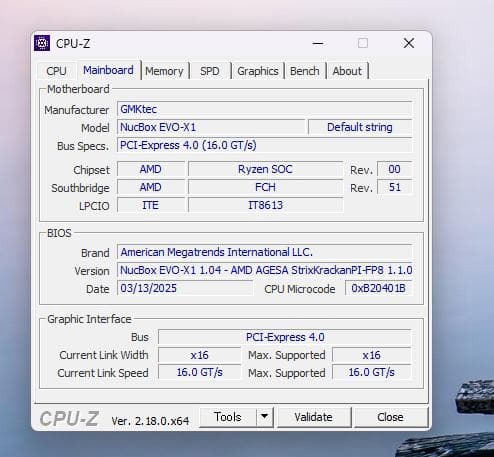Click BIOS Brand American Megatrends International LLC.
This screenshot has height=457, width=494.
point(265,252)
